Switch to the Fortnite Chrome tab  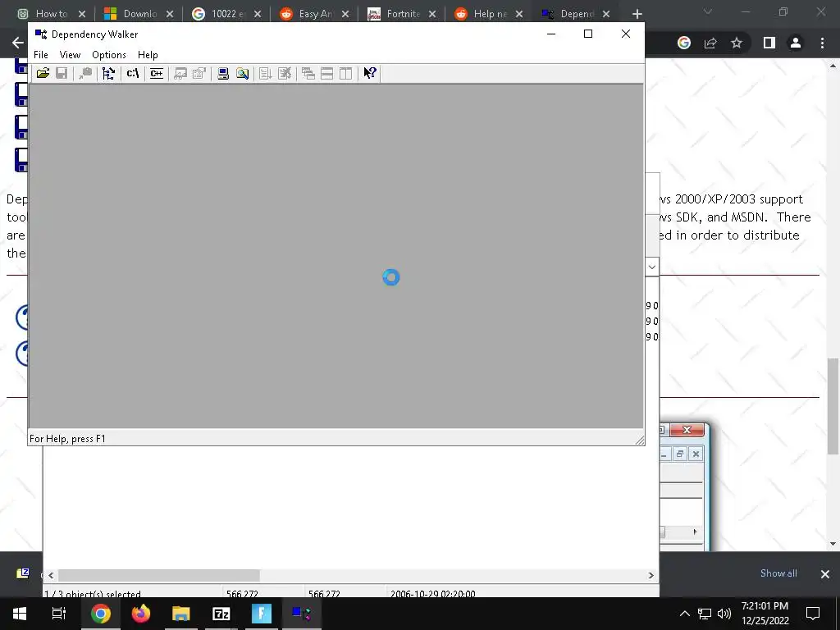point(403,14)
